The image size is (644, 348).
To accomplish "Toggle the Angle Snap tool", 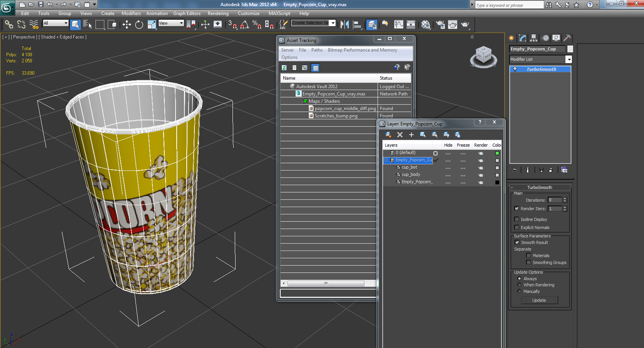I will coord(245,24).
